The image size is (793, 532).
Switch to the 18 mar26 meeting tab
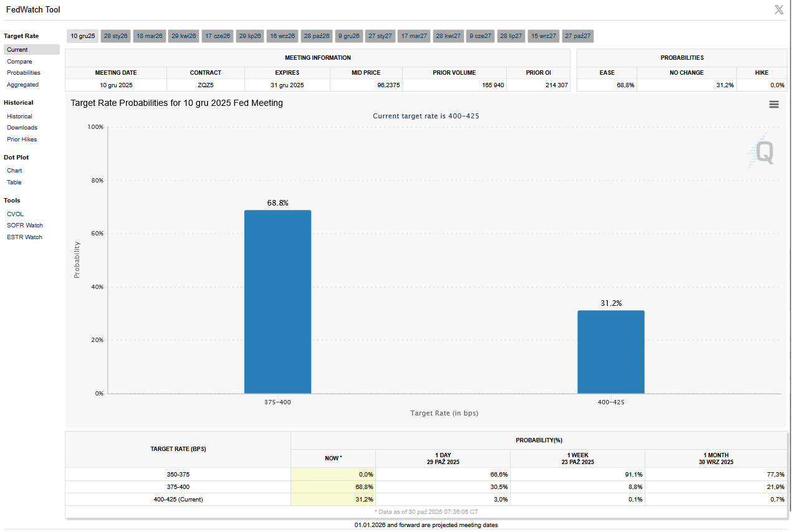pyautogui.click(x=150, y=36)
